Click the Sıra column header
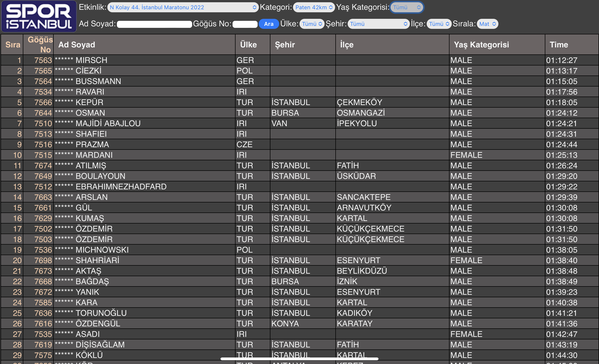 click(x=12, y=45)
